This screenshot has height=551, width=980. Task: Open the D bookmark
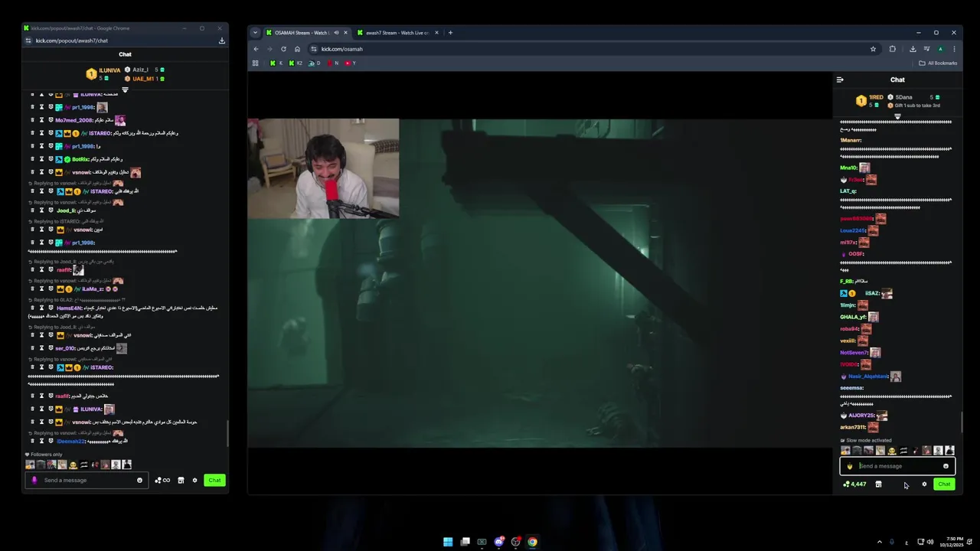(x=315, y=63)
